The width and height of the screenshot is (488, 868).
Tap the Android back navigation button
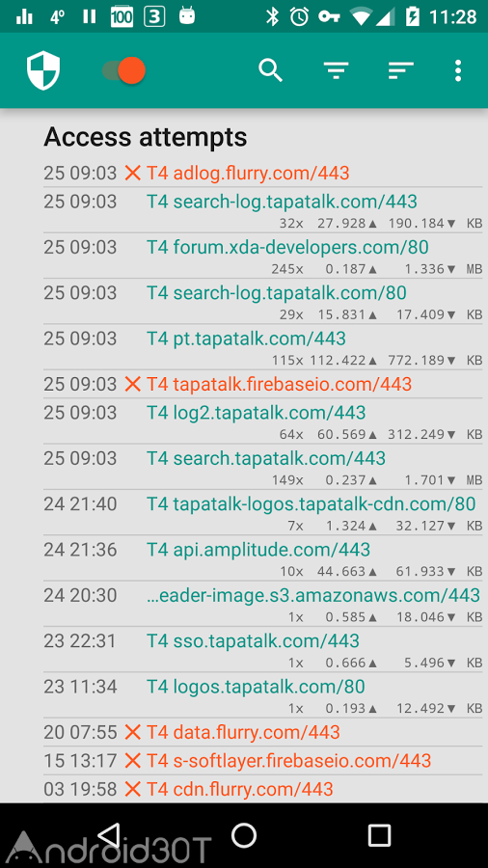click(x=109, y=835)
